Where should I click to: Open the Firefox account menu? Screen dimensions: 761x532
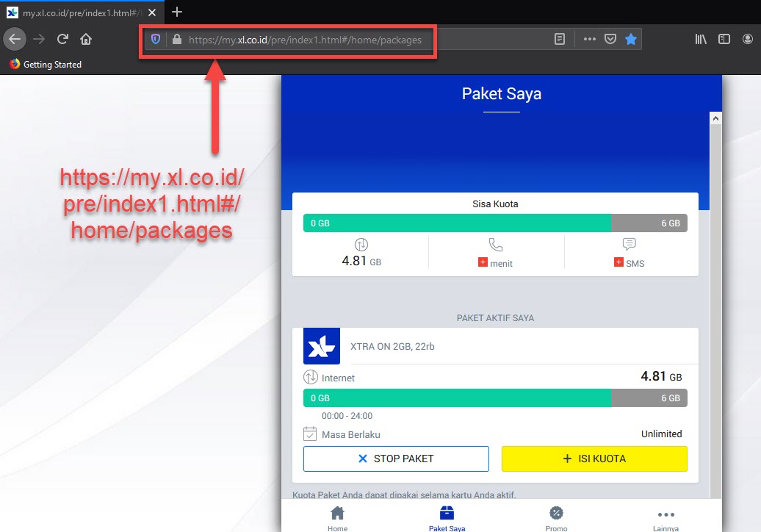(748, 39)
